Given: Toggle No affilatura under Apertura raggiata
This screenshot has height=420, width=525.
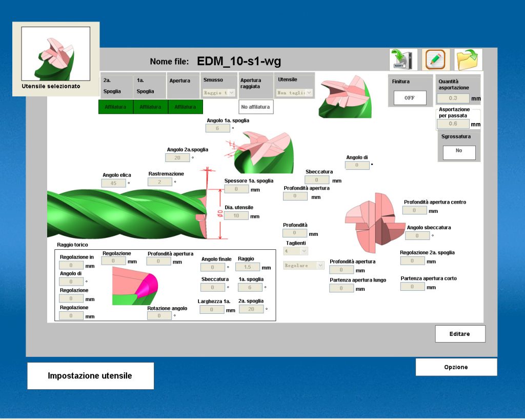Looking at the screenshot, I should [256, 107].
